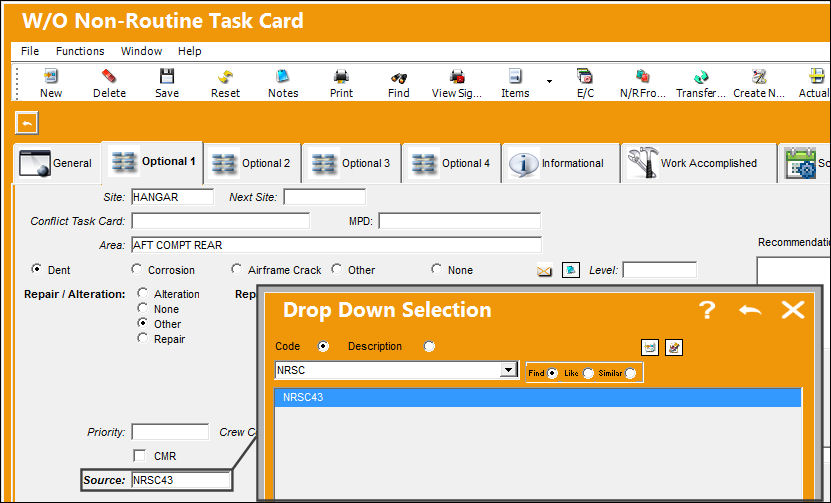Screen dimensions: 831x503
Task: Select the Corrosion radio button
Action: tap(136, 269)
